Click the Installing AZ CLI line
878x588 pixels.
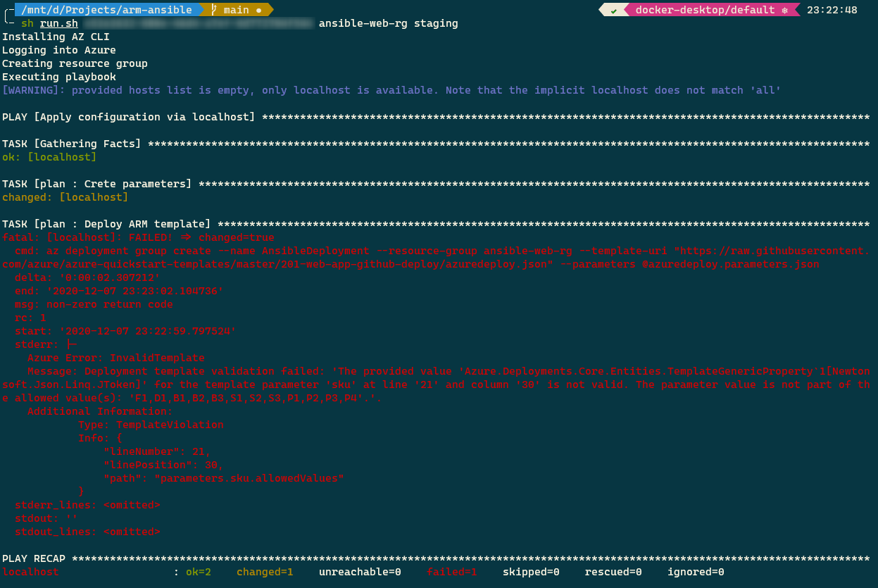click(56, 37)
